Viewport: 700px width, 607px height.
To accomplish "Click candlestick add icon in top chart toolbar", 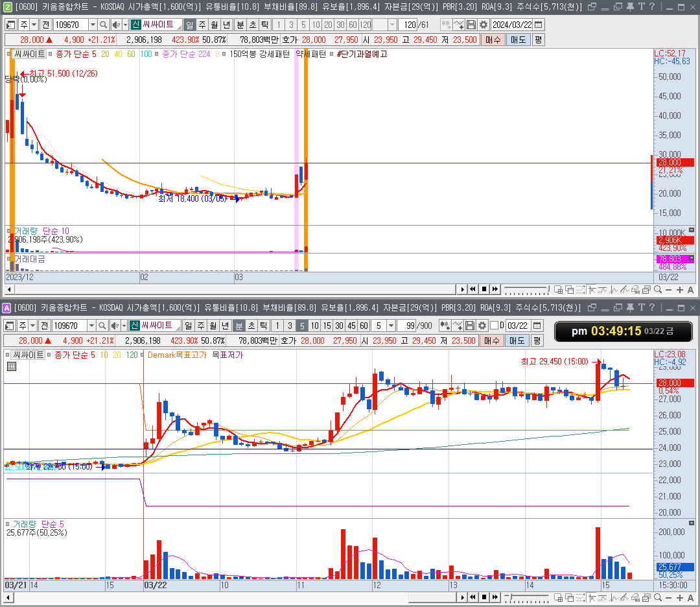I will click(x=446, y=25).
